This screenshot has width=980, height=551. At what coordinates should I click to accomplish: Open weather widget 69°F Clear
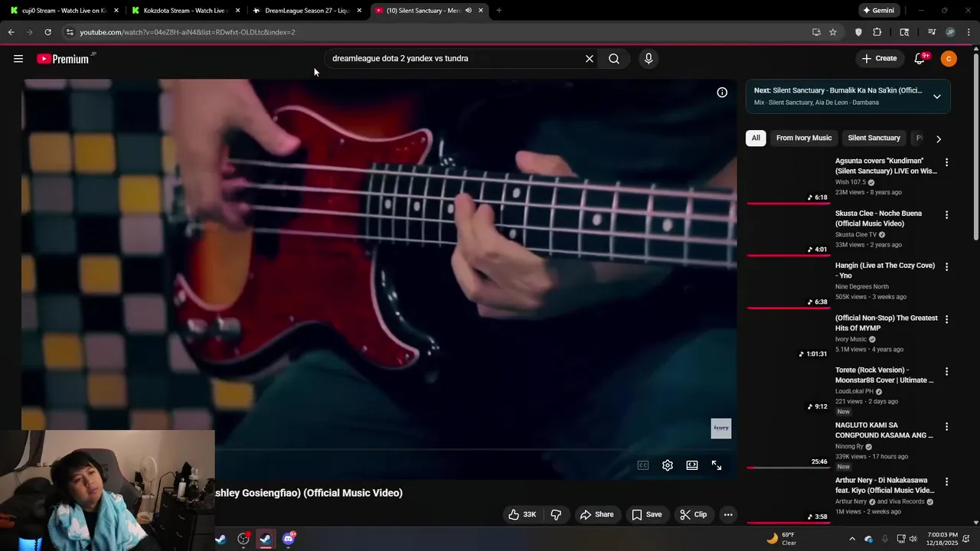click(x=782, y=539)
